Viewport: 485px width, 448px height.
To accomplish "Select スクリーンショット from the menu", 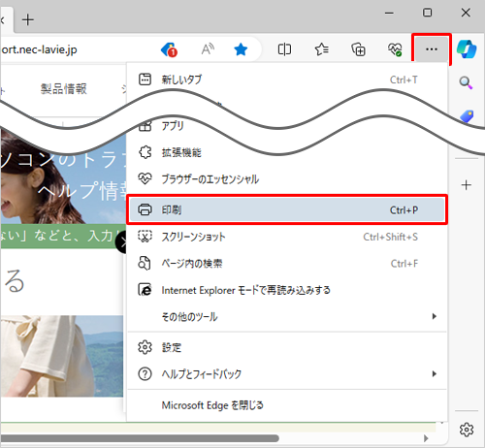I will pos(287,237).
